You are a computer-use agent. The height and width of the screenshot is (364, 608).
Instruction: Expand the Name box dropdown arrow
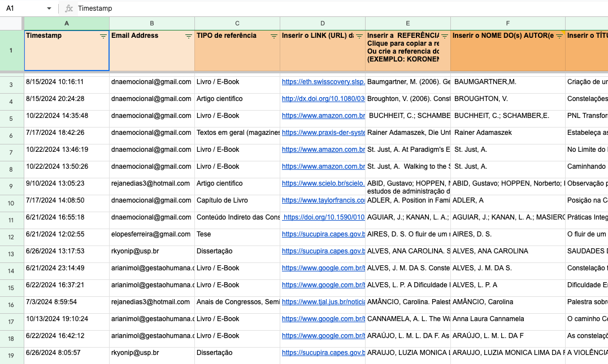point(49,9)
